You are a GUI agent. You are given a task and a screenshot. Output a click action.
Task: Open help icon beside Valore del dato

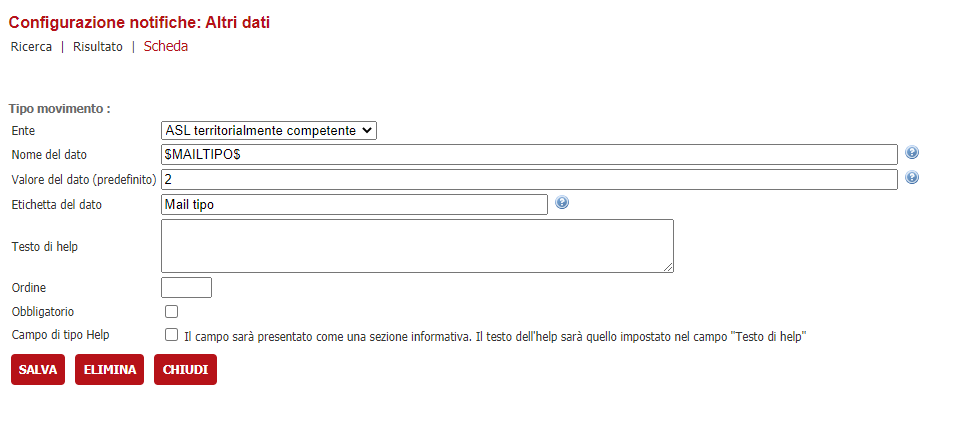912,177
